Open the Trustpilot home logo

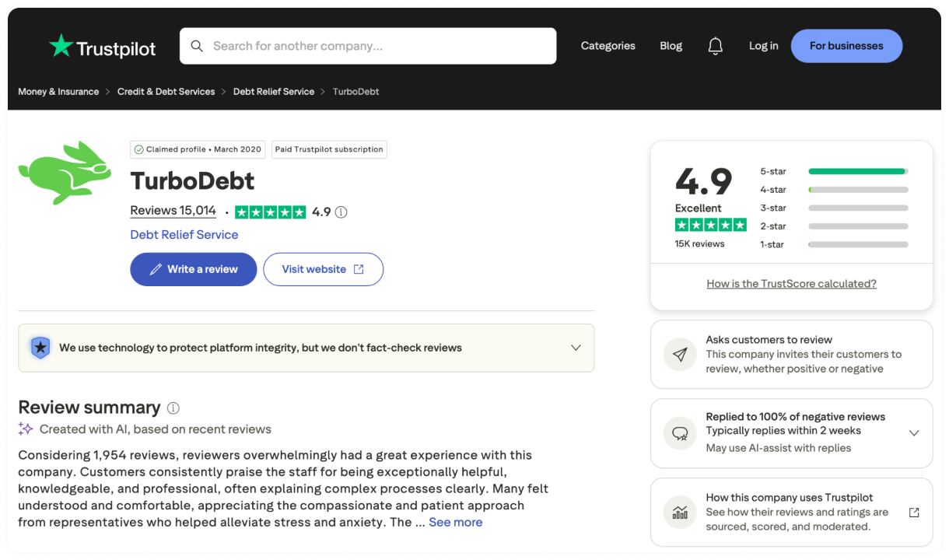(x=103, y=47)
